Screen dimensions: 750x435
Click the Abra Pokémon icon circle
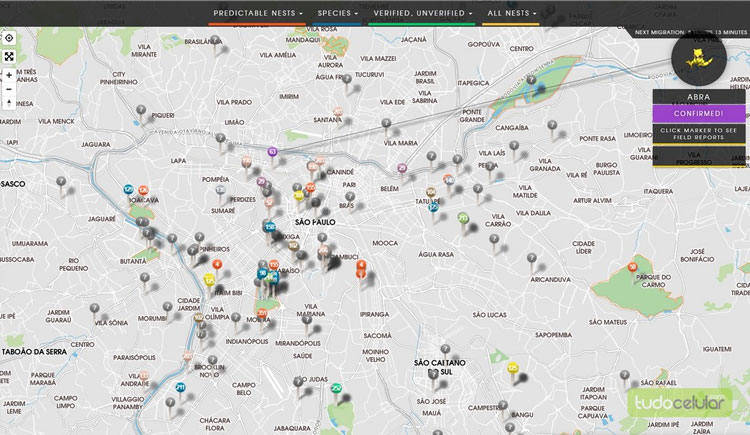(699, 58)
